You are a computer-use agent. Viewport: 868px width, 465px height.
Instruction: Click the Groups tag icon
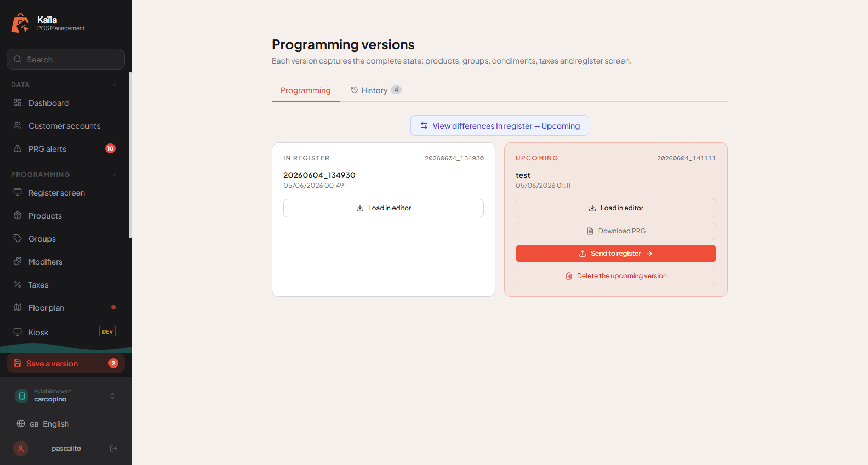point(18,238)
